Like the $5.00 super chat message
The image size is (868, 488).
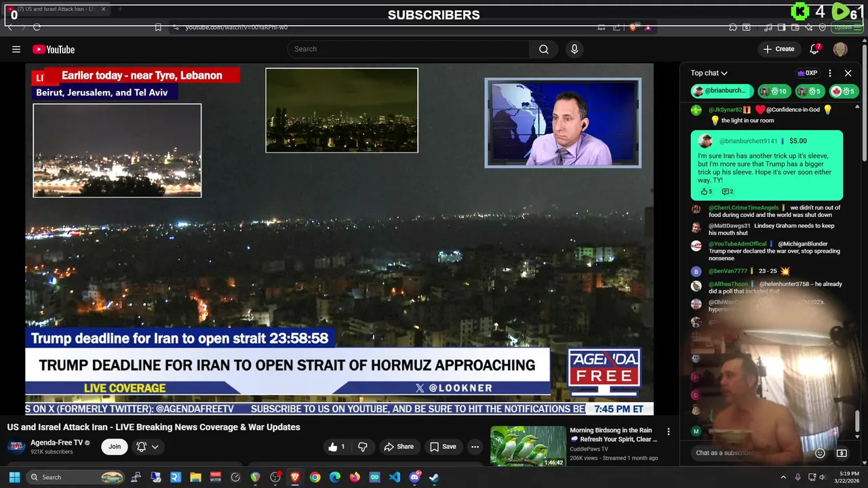(x=706, y=192)
